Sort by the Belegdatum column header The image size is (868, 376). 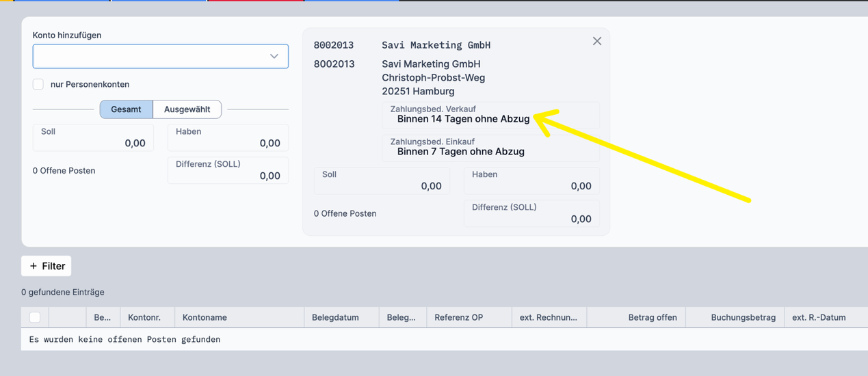(x=335, y=317)
